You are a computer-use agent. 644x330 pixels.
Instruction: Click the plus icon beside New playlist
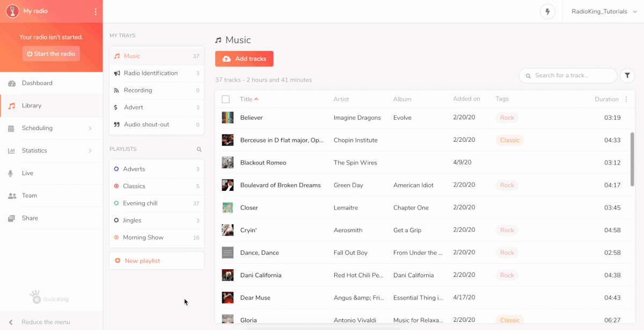(118, 261)
